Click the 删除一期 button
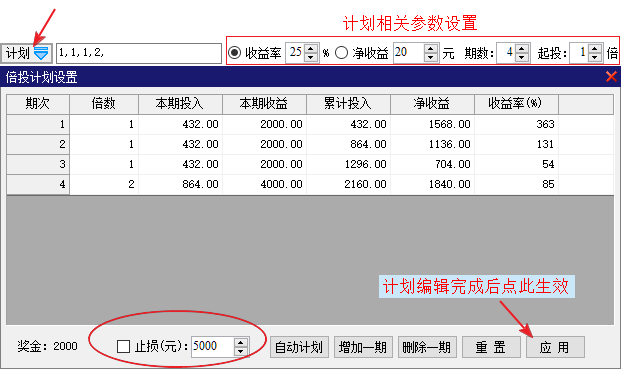The image size is (621, 369). (x=427, y=347)
